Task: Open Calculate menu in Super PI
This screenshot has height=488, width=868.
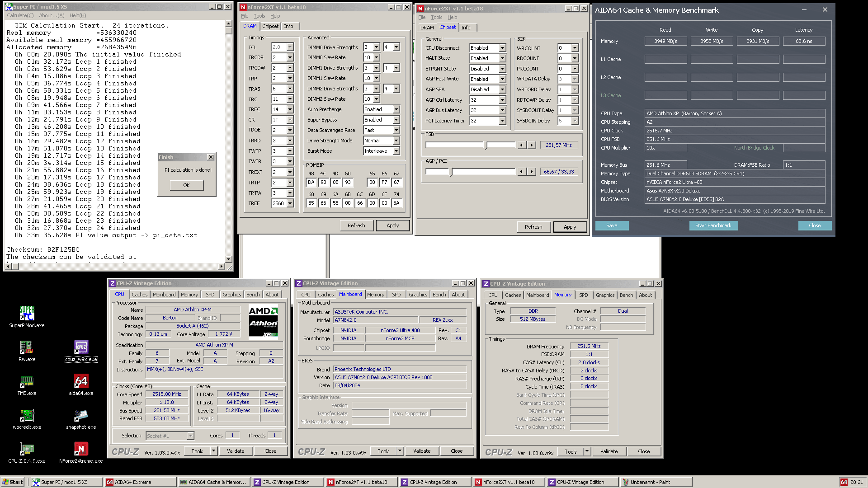Action: tap(20, 15)
